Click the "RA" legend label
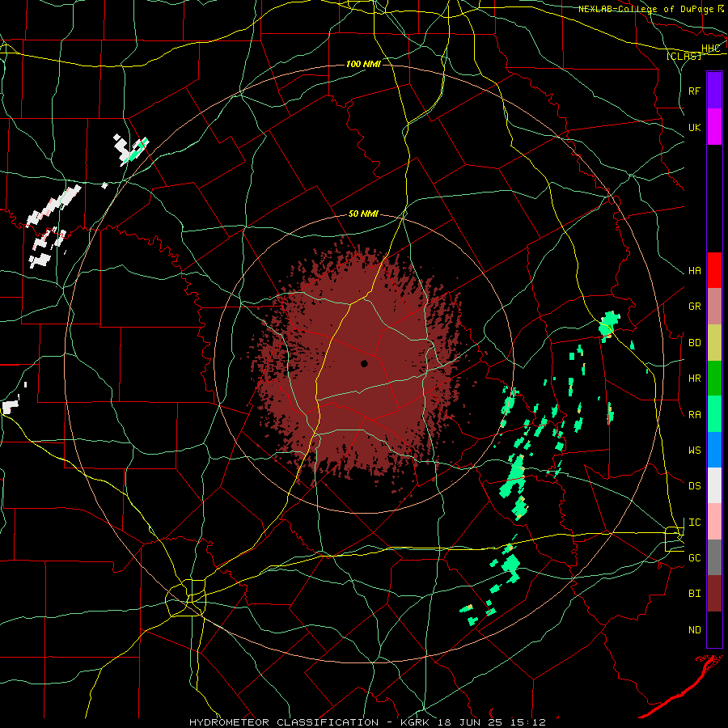The width and height of the screenshot is (728, 728). pyautogui.click(x=694, y=415)
